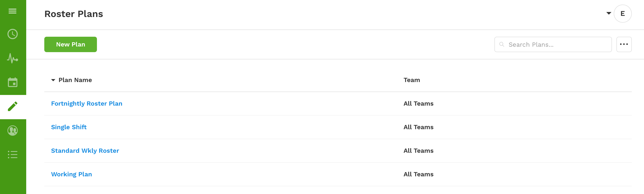Screen dimensions: 644x194
Task: Open the Single Shift plan
Action: 69,127
